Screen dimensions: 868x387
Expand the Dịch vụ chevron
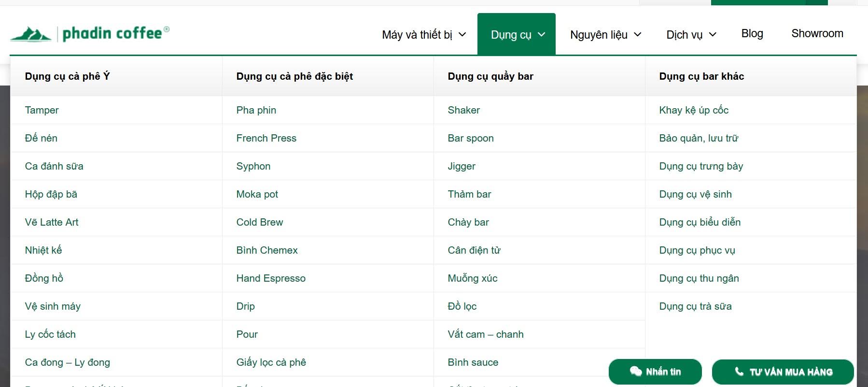point(713,35)
